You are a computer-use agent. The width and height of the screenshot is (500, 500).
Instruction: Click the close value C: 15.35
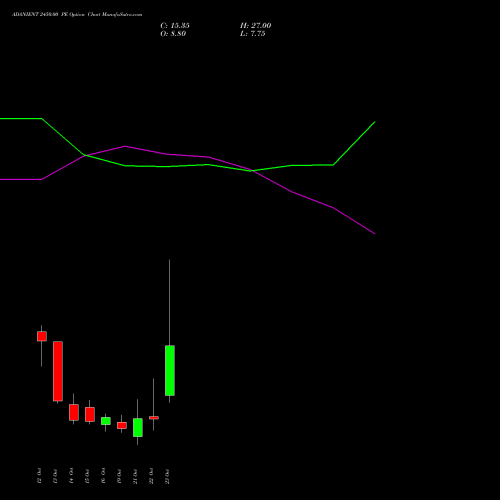click(x=175, y=26)
